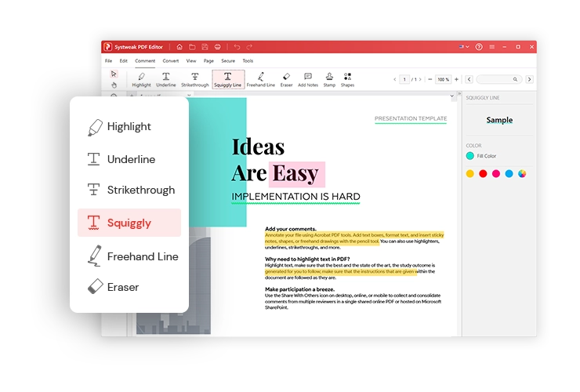580x392 pixels.
Task: Redo the last action
Action: 249,46
